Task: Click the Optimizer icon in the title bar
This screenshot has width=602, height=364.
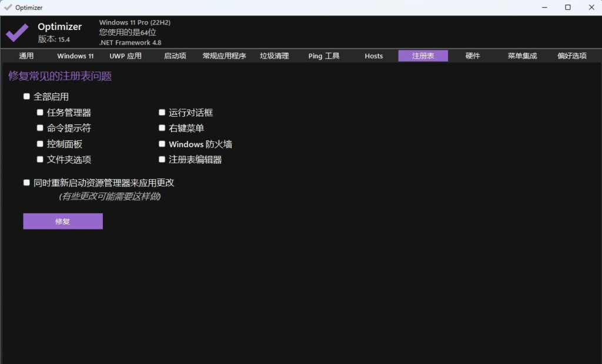Action: (x=7, y=7)
